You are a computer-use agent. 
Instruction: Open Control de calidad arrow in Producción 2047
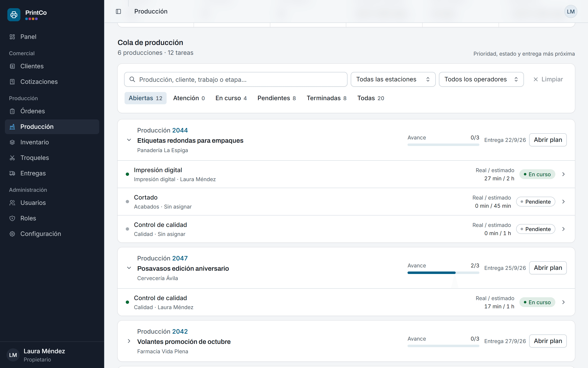click(563, 302)
